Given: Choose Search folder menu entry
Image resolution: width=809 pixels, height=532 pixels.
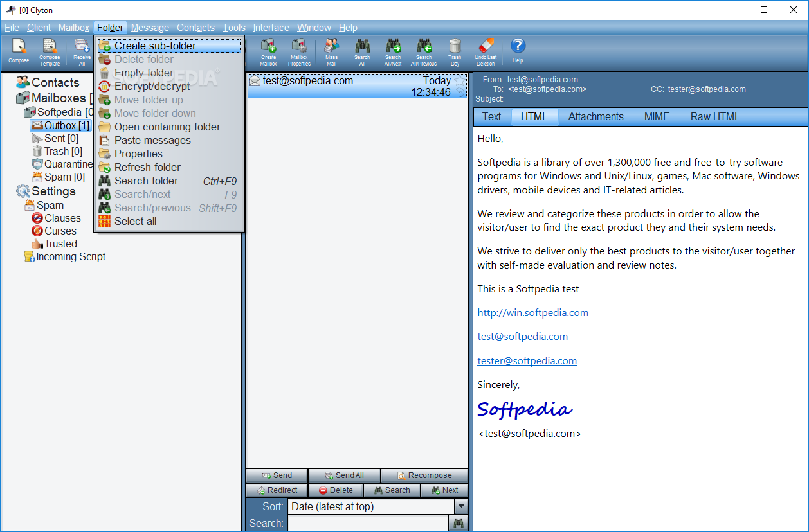Looking at the screenshot, I should pyautogui.click(x=169, y=181).
